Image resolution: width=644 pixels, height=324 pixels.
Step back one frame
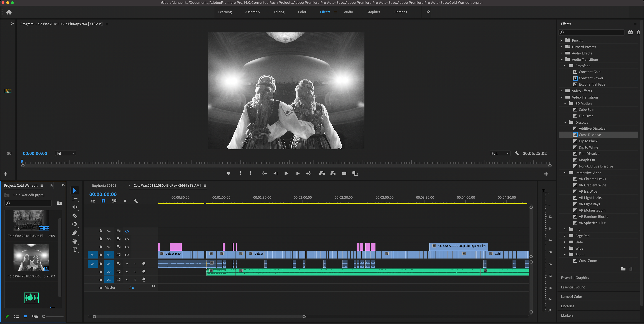point(275,173)
